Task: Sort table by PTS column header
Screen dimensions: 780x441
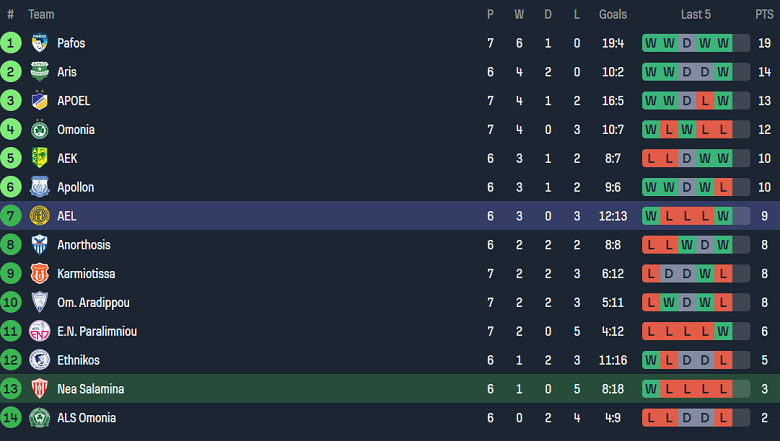Action: pos(764,15)
